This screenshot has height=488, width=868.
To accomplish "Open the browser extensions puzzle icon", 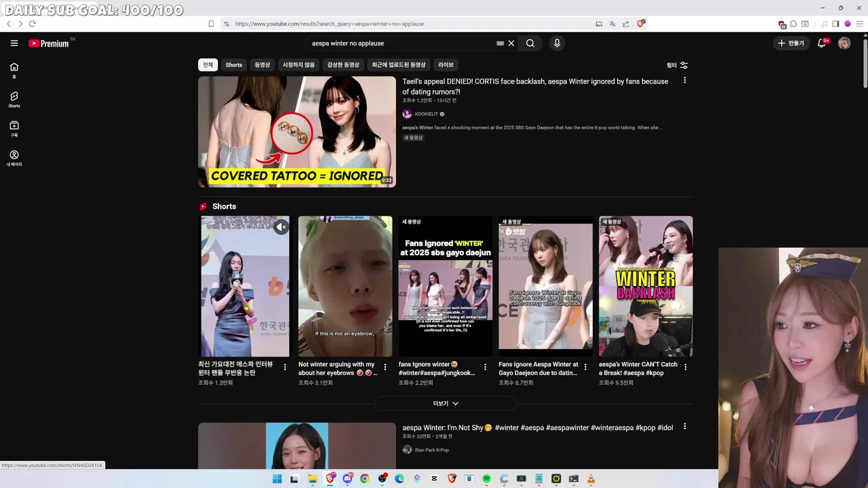I will (793, 24).
